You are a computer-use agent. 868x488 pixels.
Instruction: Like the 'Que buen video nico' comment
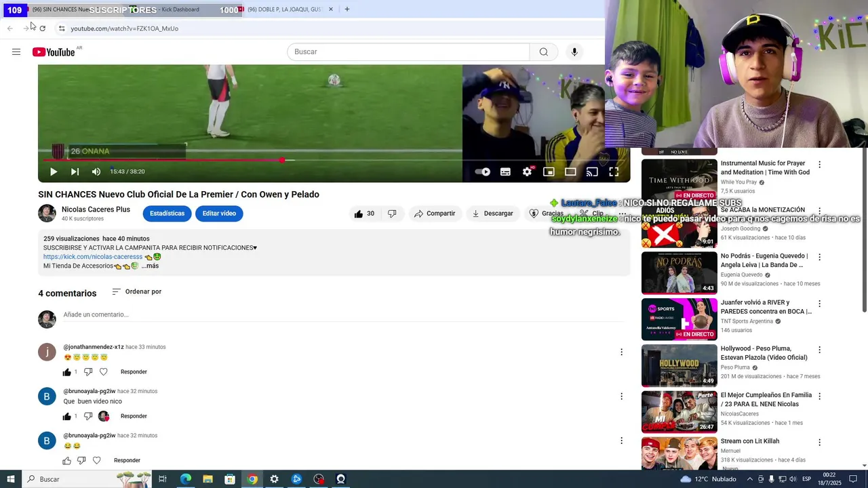pyautogui.click(x=66, y=416)
